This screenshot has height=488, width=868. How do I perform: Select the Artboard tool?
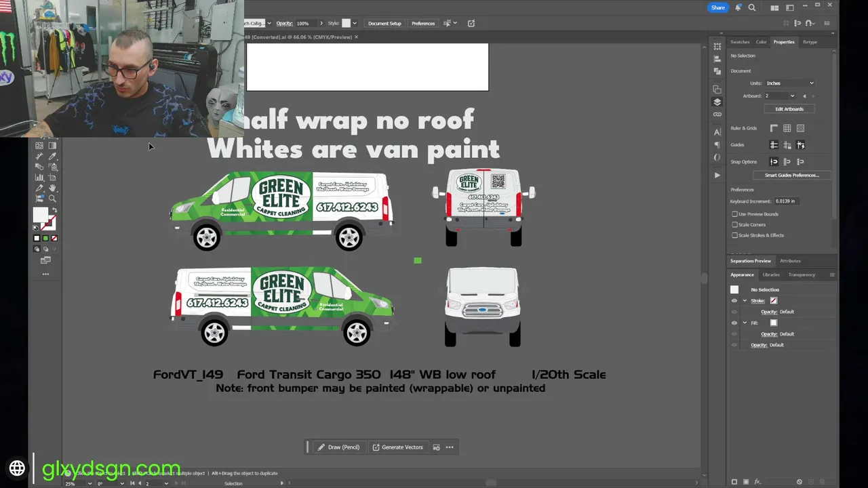pos(52,177)
